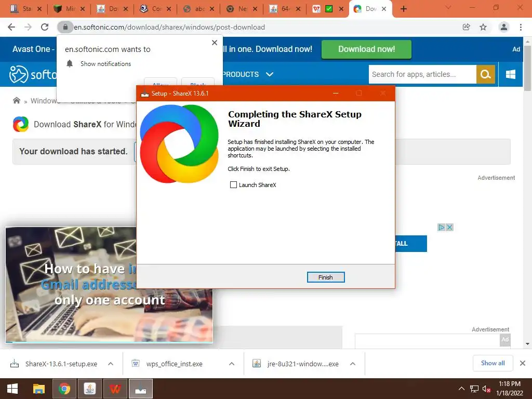
Task: Open File Explorer from the taskbar
Action: click(38, 389)
